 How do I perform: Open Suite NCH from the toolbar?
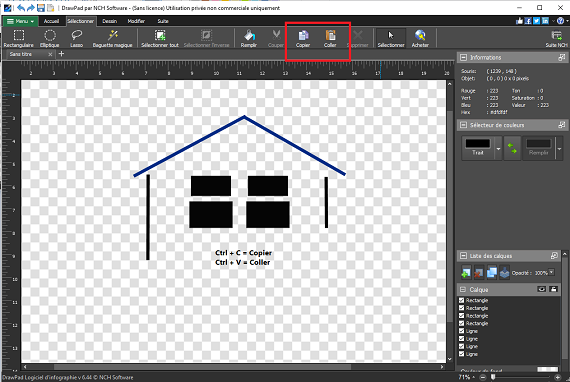click(x=556, y=39)
